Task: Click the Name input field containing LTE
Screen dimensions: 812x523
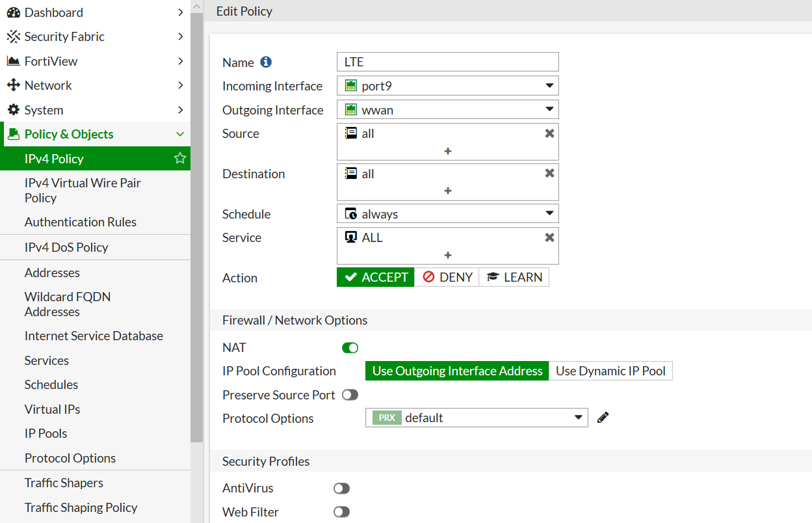Action: pyautogui.click(x=448, y=62)
